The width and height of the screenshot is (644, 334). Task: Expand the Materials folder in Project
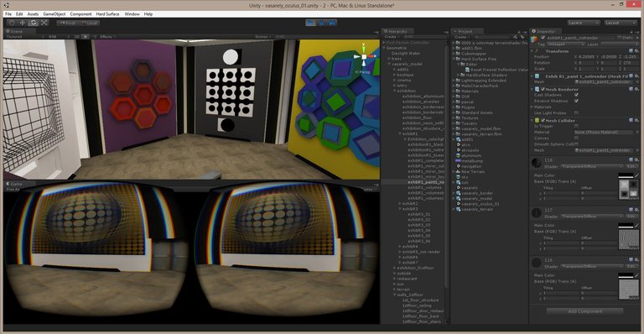pyautogui.click(x=454, y=91)
